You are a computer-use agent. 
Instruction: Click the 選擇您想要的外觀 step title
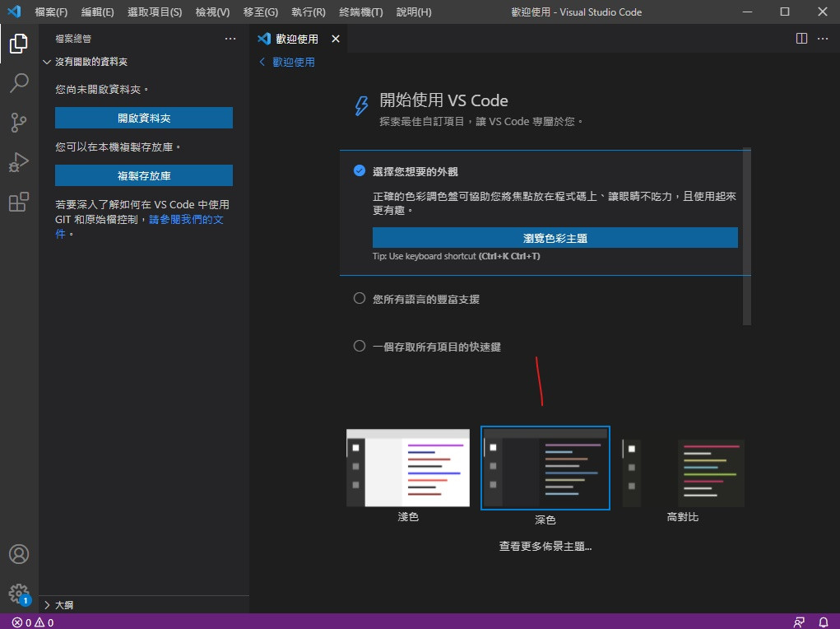click(x=415, y=171)
